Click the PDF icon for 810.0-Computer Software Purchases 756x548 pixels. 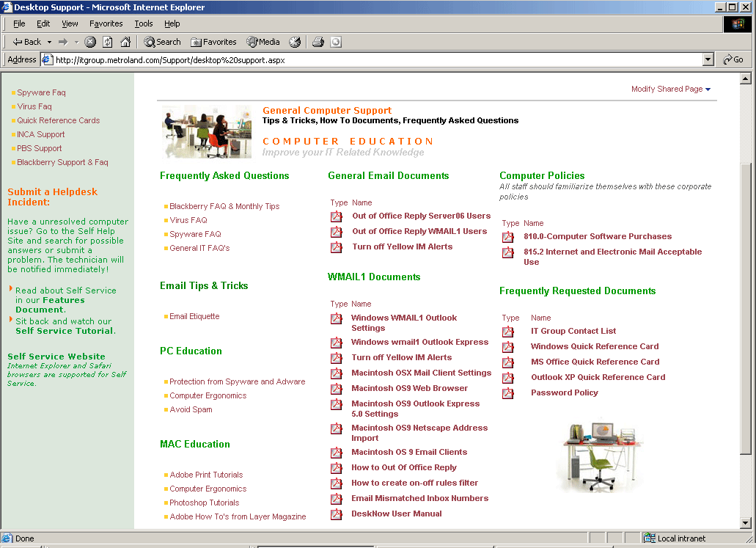507,238
